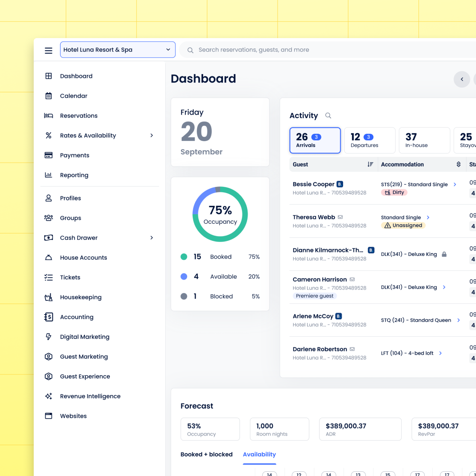476x476 pixels.
Task: Click the 75% occupancy donut chart
Action: point(220,214)
